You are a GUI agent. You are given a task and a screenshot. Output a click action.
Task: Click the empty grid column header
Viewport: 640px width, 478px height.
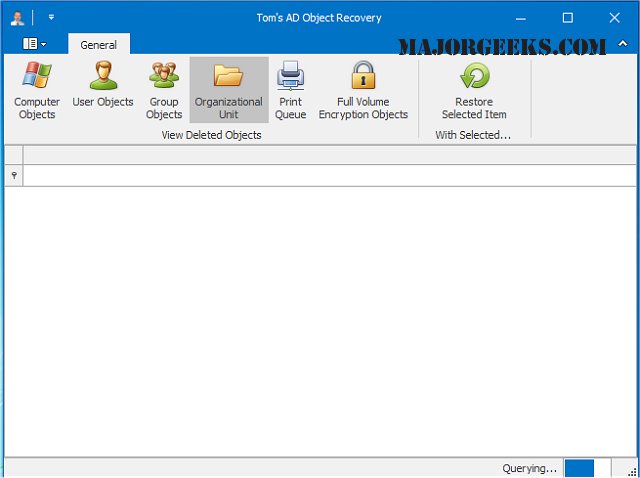tap(330, 155)
